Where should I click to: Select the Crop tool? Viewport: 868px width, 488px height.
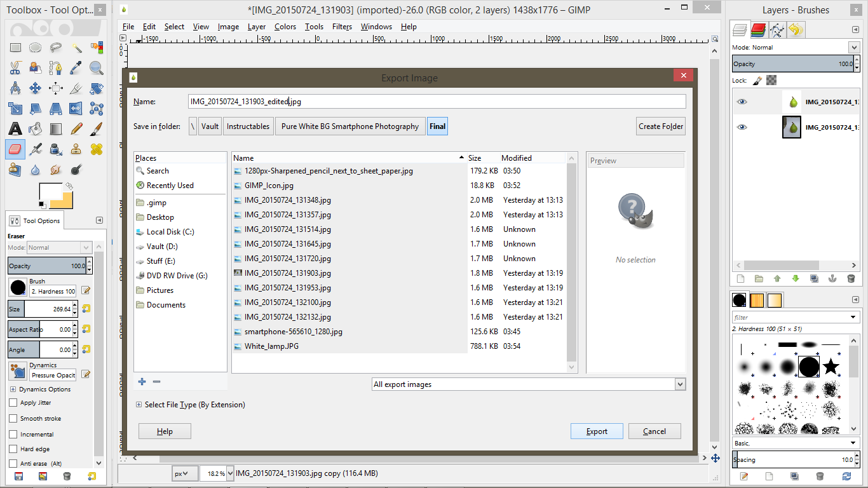76,88
